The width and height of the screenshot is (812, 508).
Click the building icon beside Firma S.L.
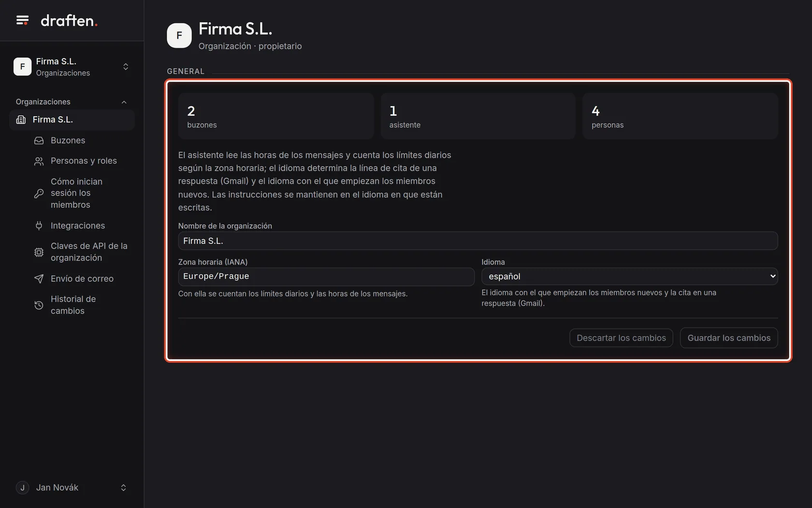(21, 120)
